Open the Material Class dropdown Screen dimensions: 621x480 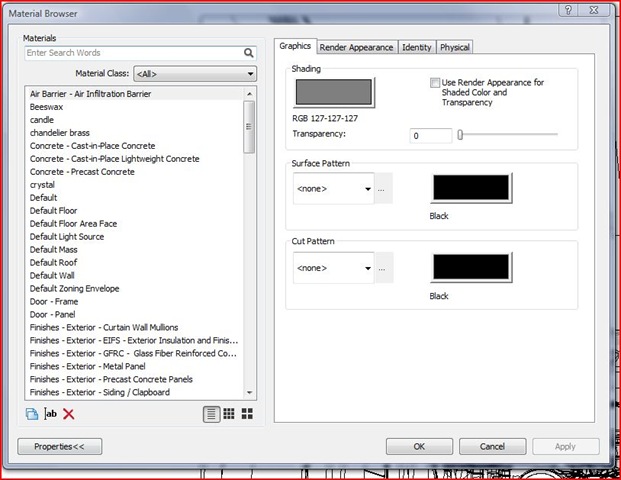195,74
